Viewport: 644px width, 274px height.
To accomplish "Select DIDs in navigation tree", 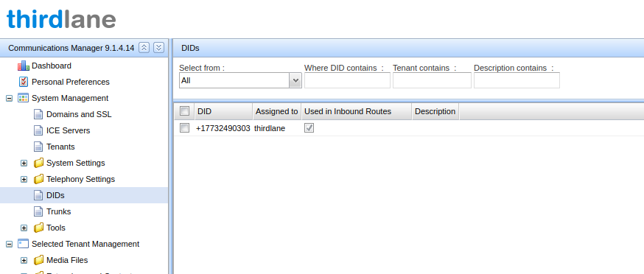I will click(x=55, y=195).
